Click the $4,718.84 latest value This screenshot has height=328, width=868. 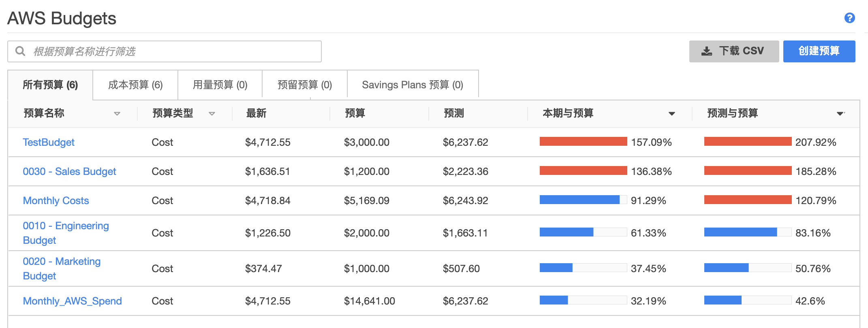click(x=268, y=200)
